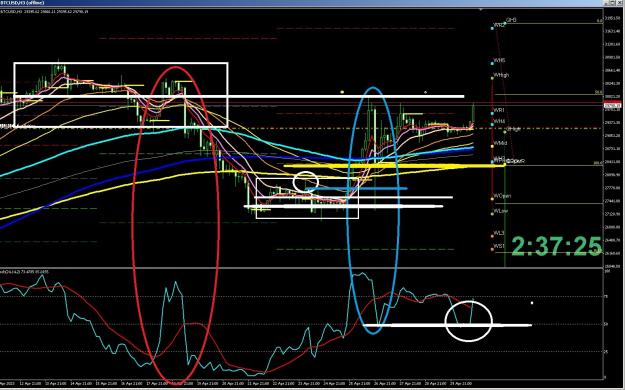Click the BTCUSD,H3 OHLC price info line

click(44, 12)
